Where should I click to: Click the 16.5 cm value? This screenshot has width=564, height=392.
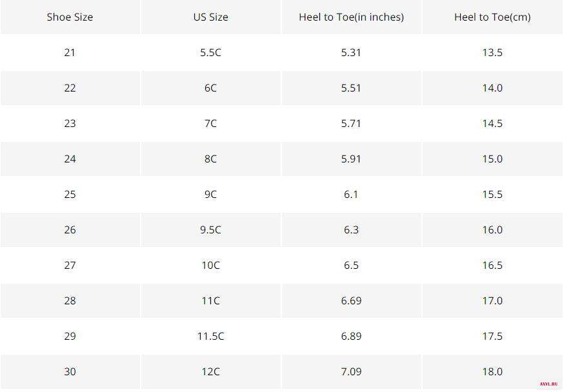(492, 265)
